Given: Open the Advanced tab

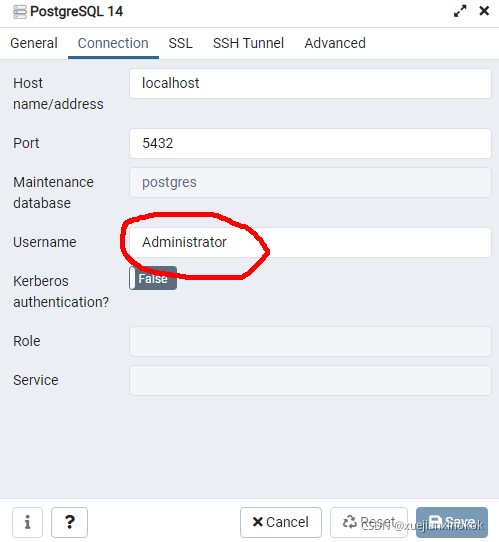Looking at the screenshot, I should [x=335, y=44].
